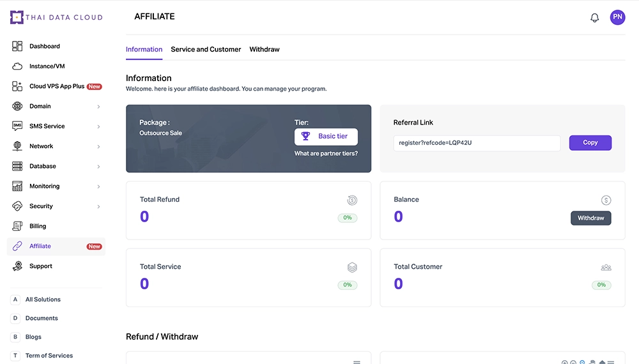
Task: Click the referral link text field
Action: [477, 143]
